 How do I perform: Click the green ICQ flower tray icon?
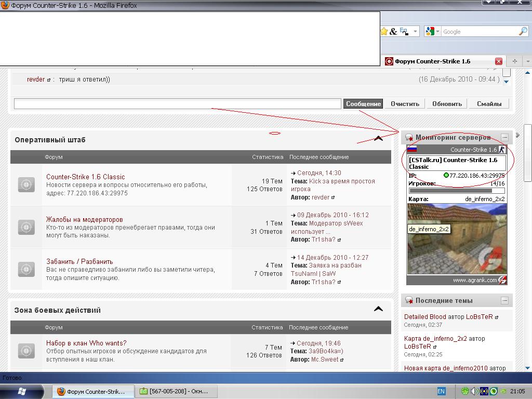[x=464, y=391]
